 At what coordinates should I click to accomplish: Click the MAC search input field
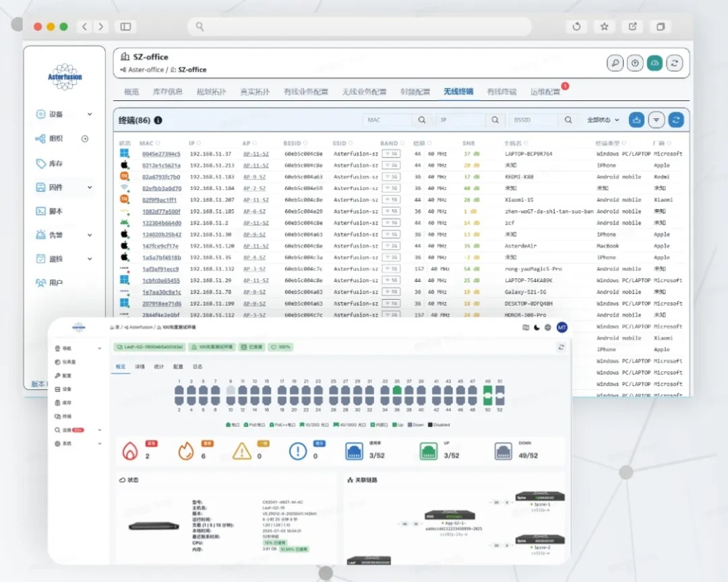(389, 120)
